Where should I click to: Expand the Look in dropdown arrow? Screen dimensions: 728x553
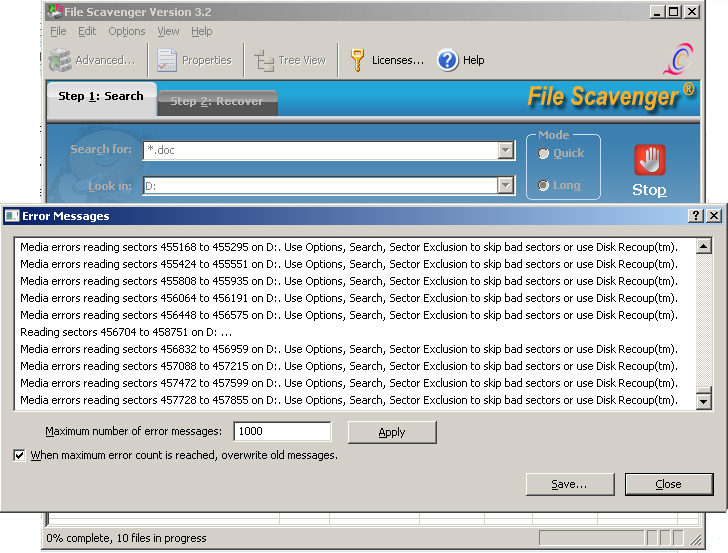pos(506,186)
